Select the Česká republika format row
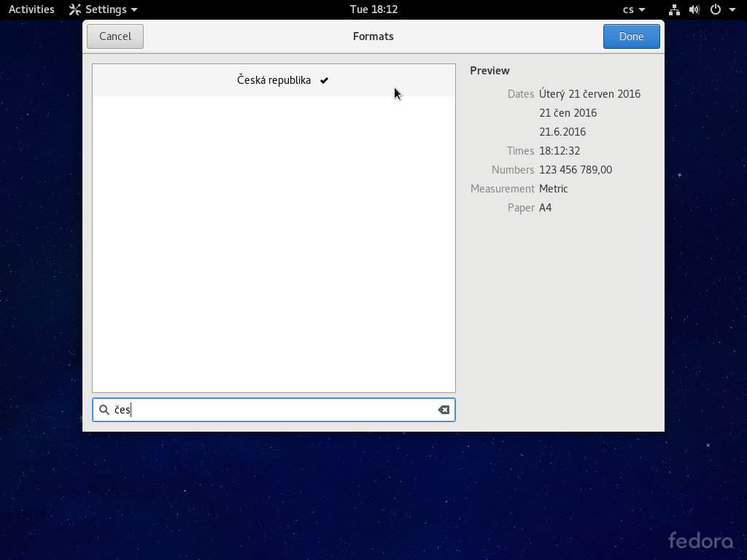The width and height of the screenshot is (747, 560). pos(274,80)
